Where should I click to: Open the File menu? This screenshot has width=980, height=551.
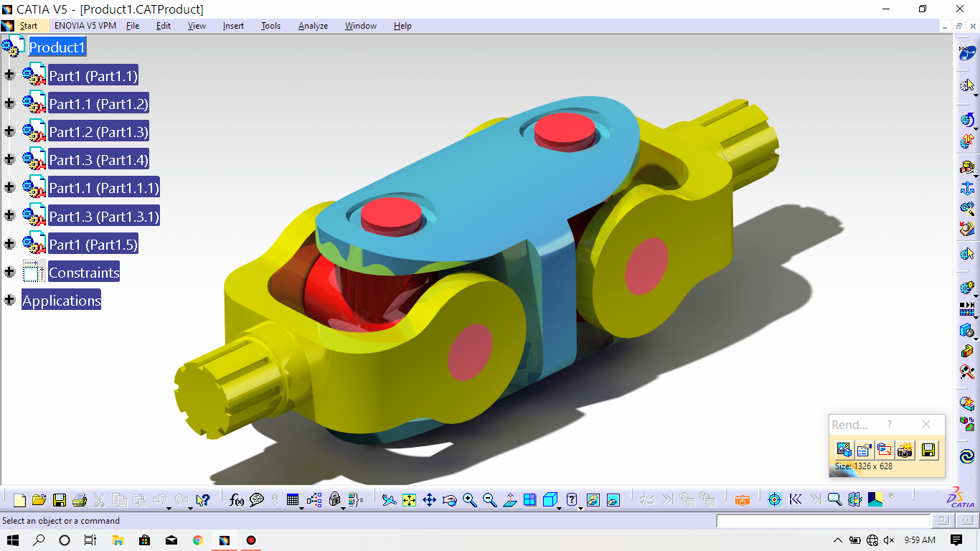[133, 26]
